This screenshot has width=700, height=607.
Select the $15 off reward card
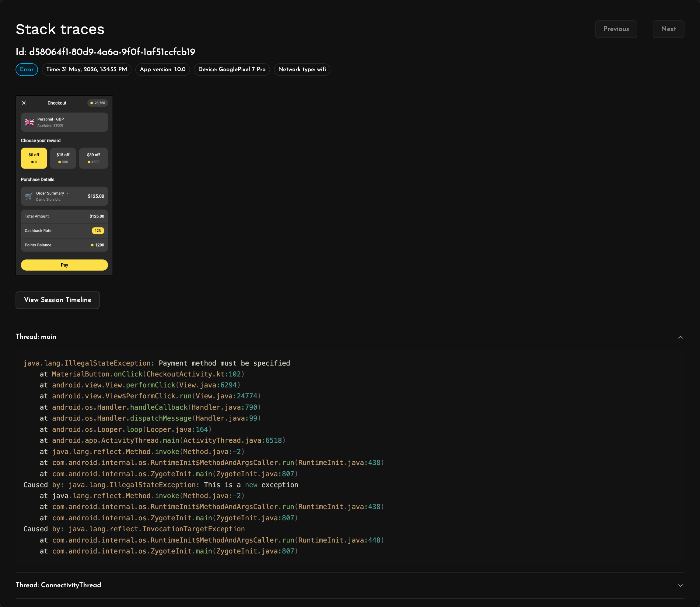[63, 158]
